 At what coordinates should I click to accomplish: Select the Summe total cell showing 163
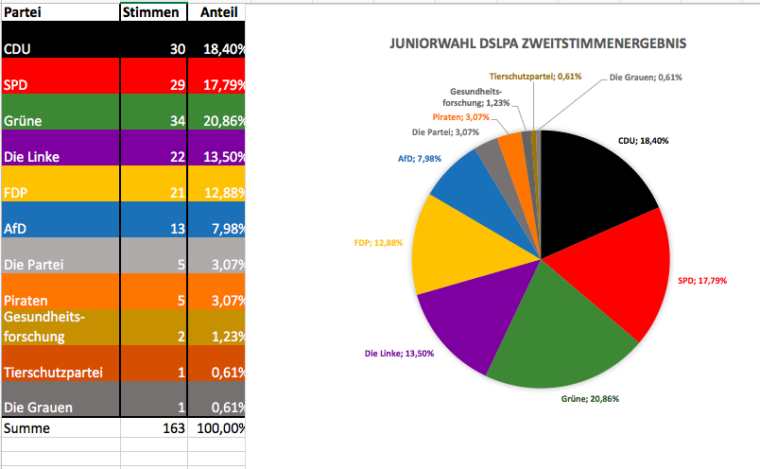click(153, 427)
